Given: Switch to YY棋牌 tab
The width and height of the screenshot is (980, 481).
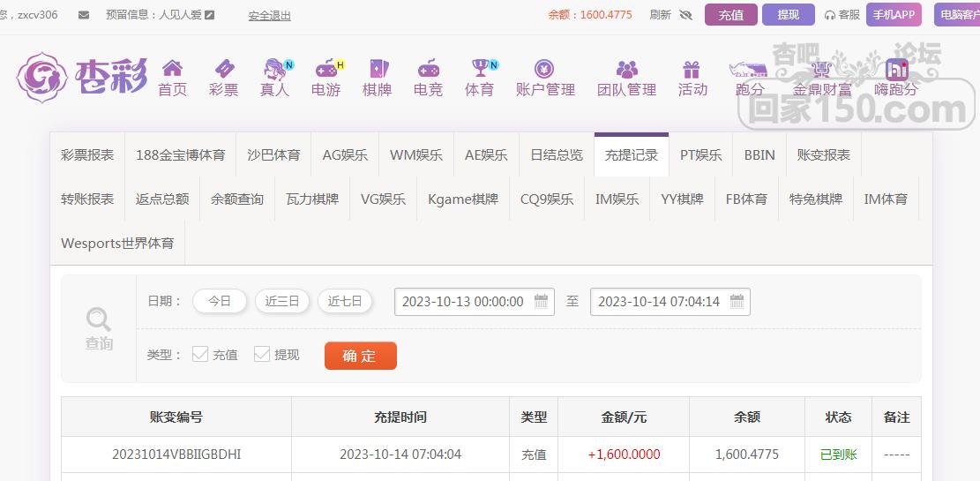Looking at the screenshot, I should (x=683, y=199).
